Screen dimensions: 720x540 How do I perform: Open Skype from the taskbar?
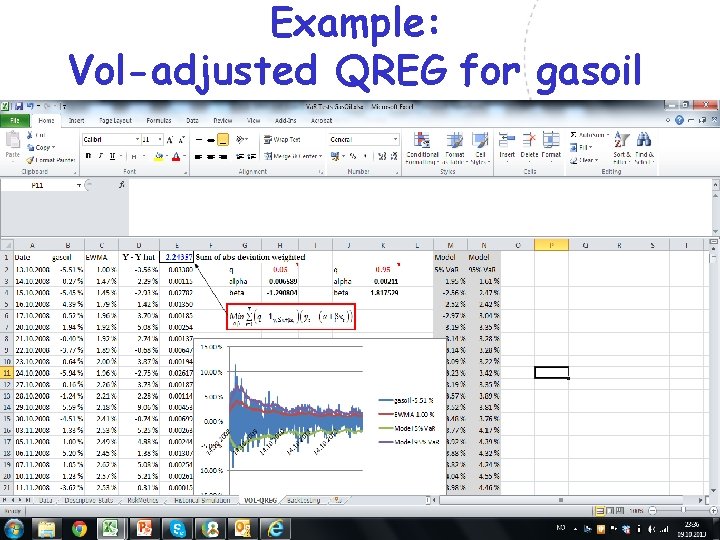177,529
